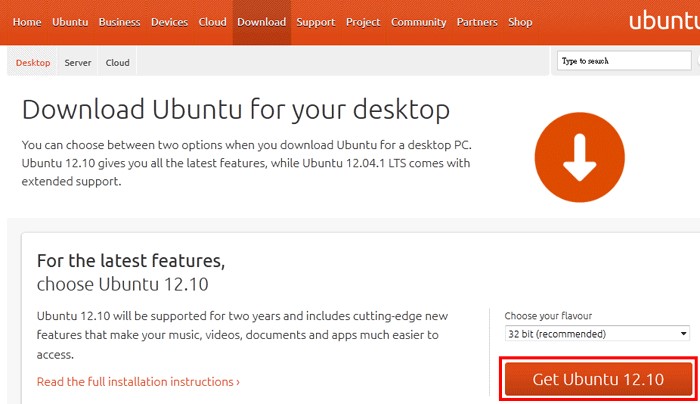Click the Get Ubuntu 12.10 button
This screenshot has height=404, width=700.
tap(598, 379)
